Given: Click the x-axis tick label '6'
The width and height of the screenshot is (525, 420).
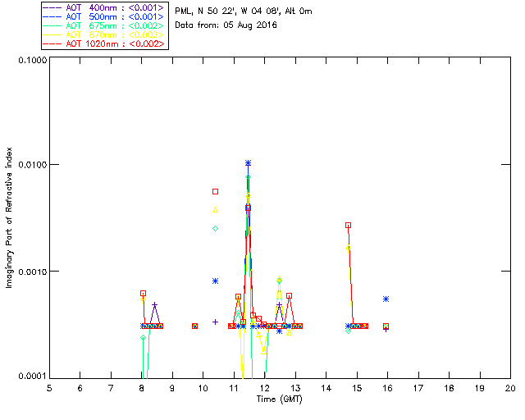Looking at the screenshot, I should tap(80, 388).
